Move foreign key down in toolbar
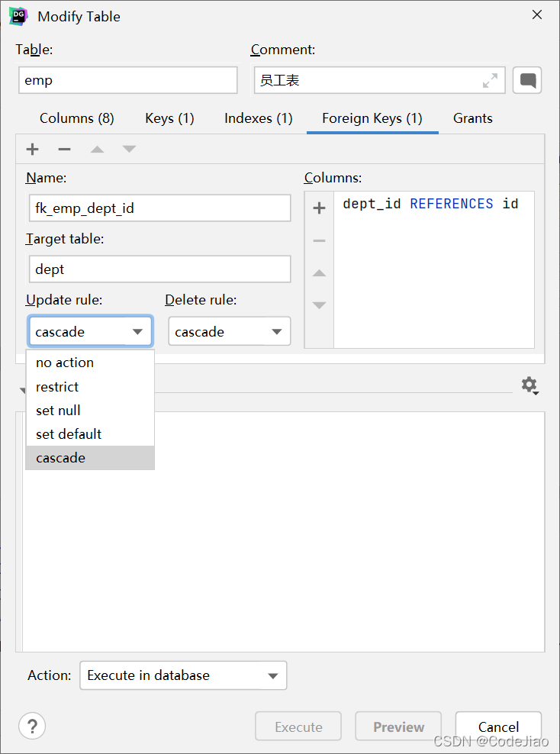Screen dimensions: 560x754 (x=129, y=149)
